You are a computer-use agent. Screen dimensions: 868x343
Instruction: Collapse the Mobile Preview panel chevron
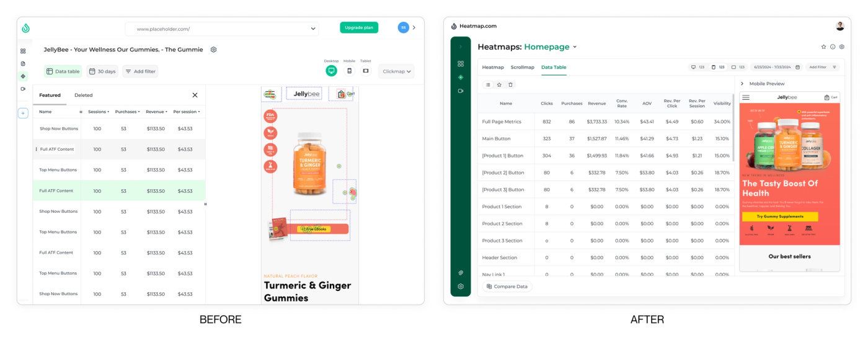tap(742, 84)
